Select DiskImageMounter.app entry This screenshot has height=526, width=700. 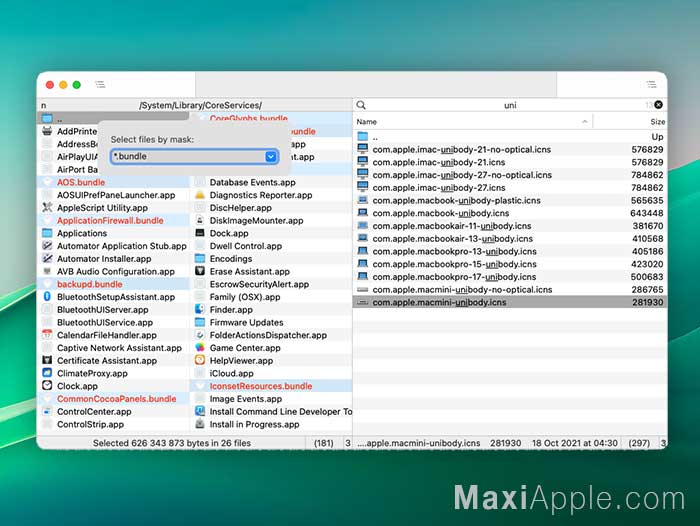(x=256, y=221)
